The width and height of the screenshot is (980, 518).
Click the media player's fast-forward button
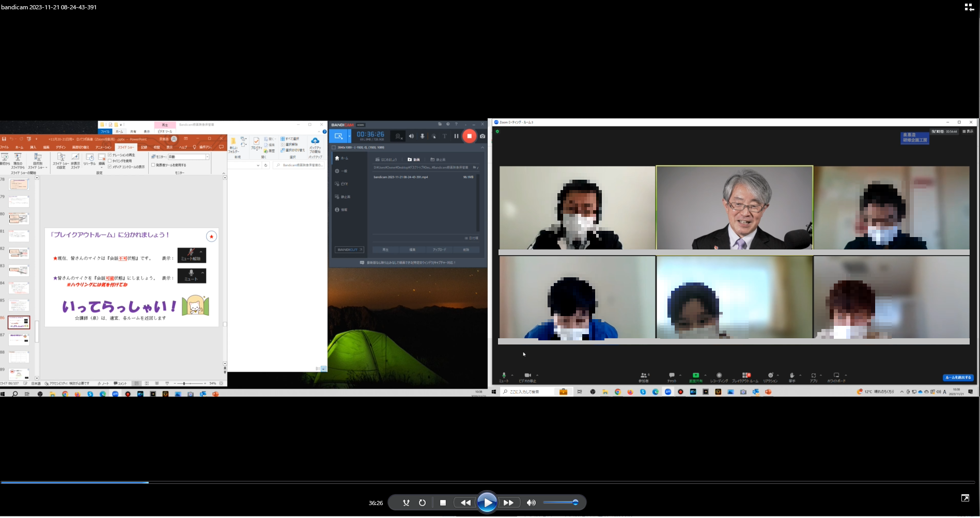pos(508,503)
